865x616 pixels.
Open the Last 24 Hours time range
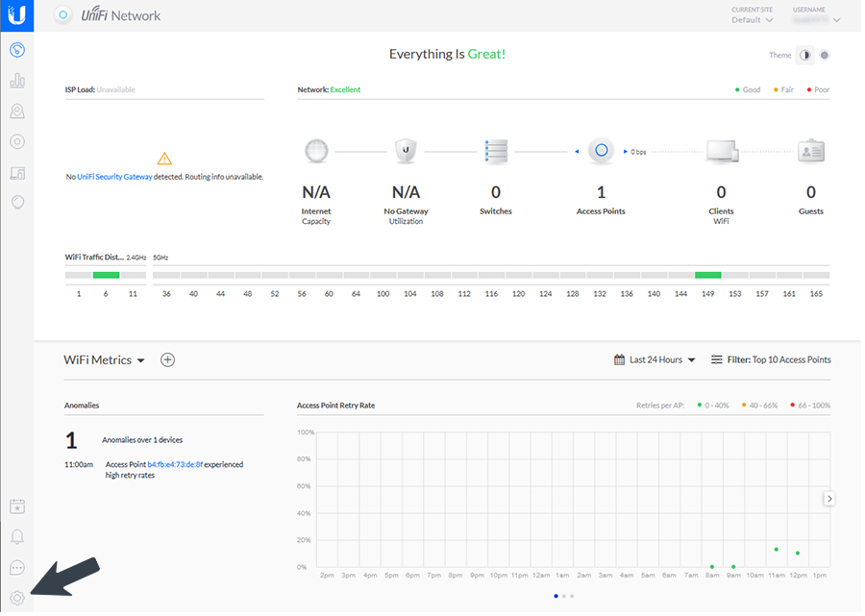click(x=655, y=360)
